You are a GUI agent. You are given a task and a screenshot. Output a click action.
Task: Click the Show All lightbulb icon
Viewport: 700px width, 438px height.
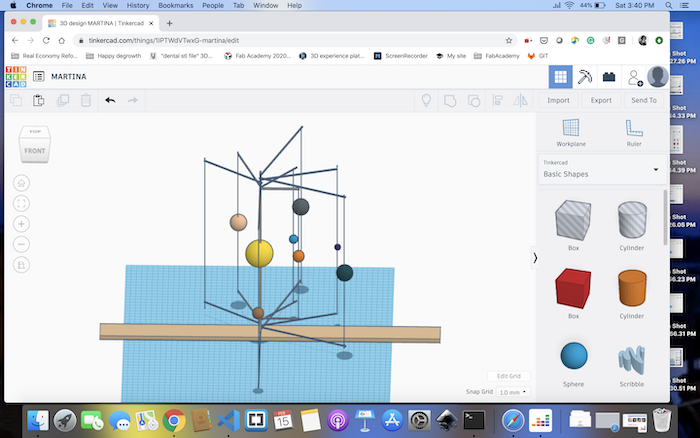pos(426,100)
